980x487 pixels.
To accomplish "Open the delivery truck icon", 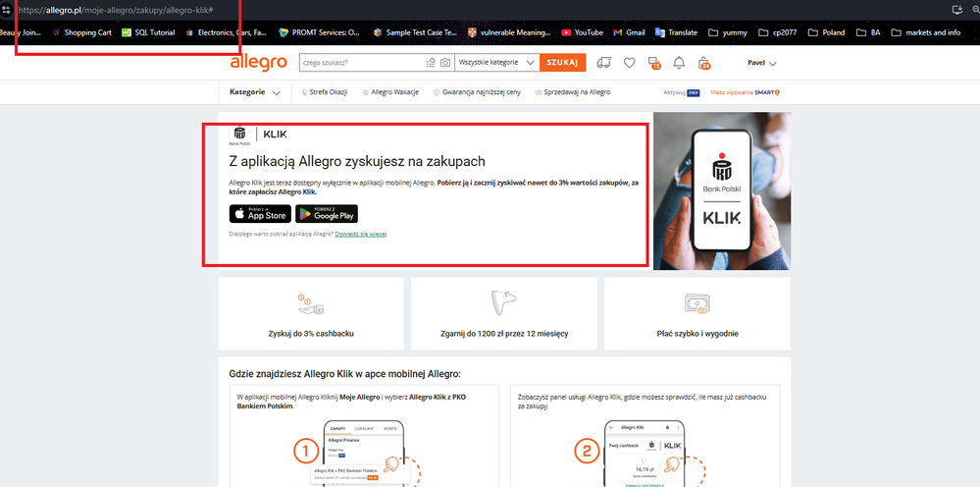I will [x=603, y=63].
